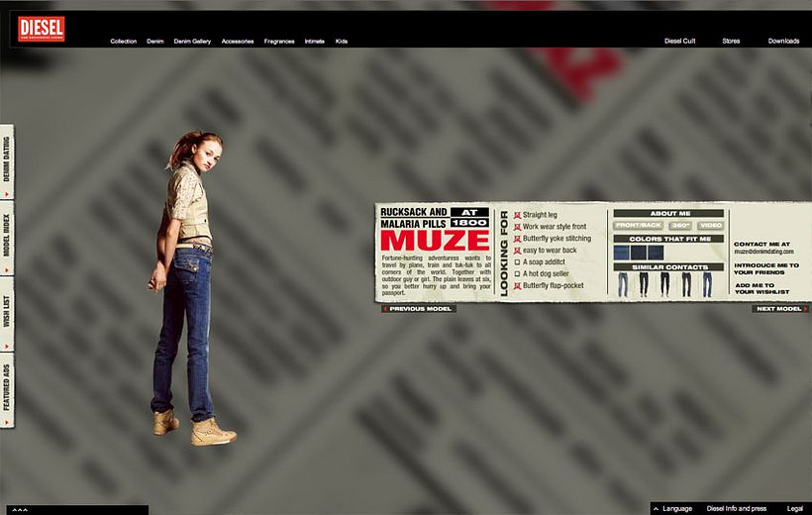Uncheck the Straight leg checkbox

pos(517,215)
